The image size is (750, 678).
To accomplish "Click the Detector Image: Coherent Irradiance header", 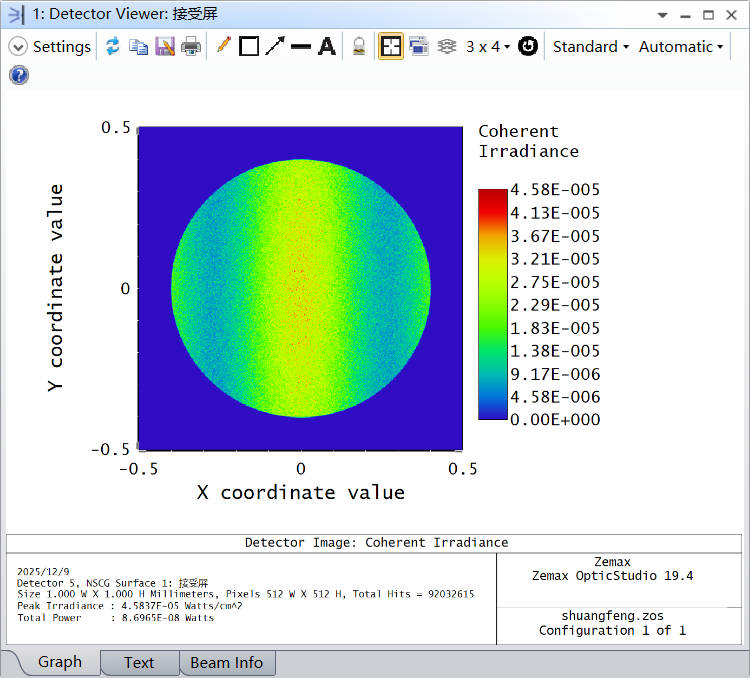I will pyautogui.click(x=376, y=543).
